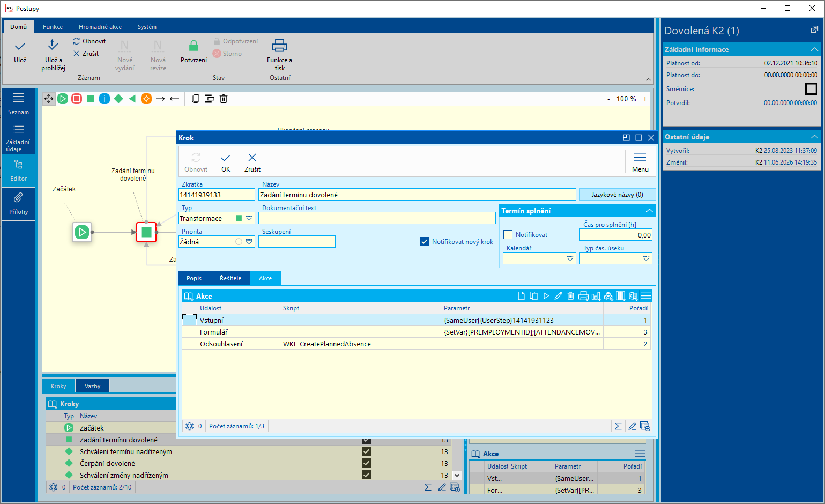Enable the Notifikovat checkbox
825x504 pixels.
tap(508, 235)
